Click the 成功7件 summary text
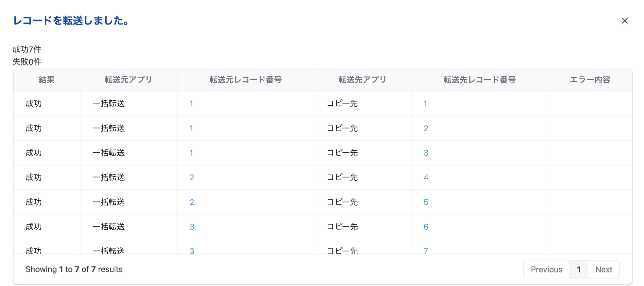The image size is (644, 286). point(27,49)
